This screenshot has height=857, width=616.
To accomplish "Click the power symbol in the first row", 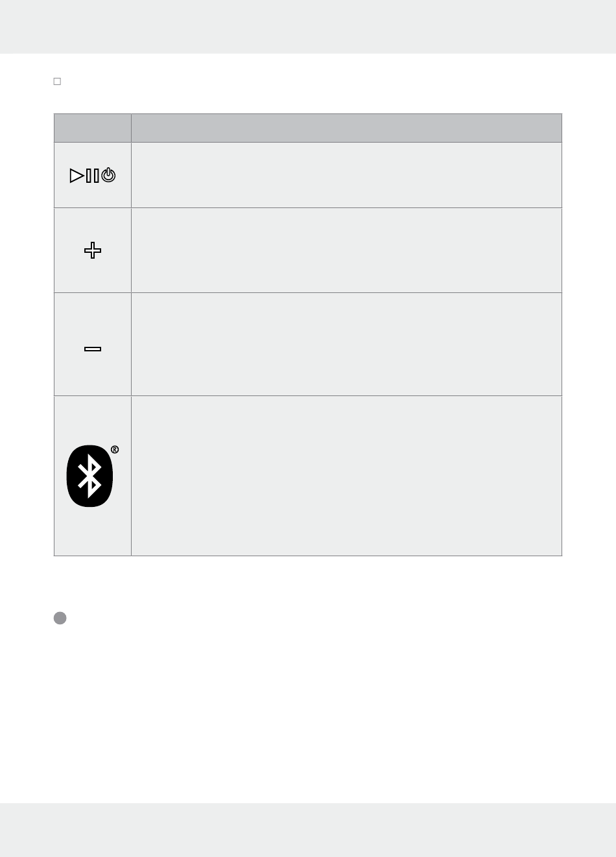I will click(x=109, y=175).
